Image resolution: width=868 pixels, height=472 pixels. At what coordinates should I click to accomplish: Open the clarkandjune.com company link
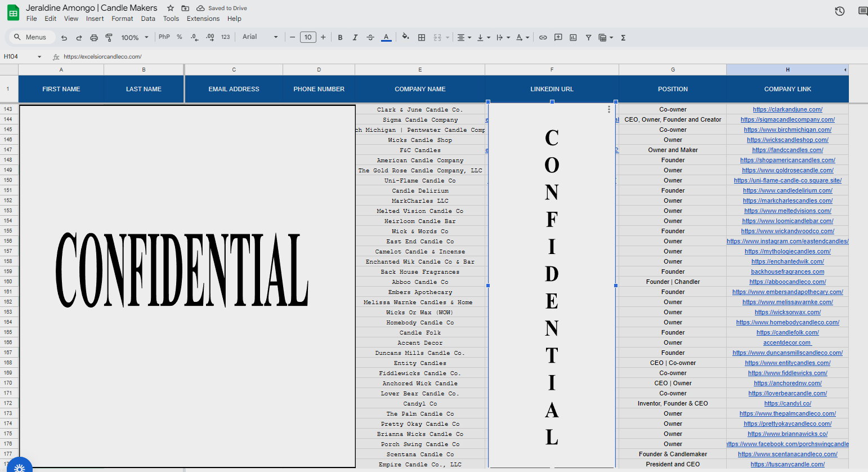(788, 110)
